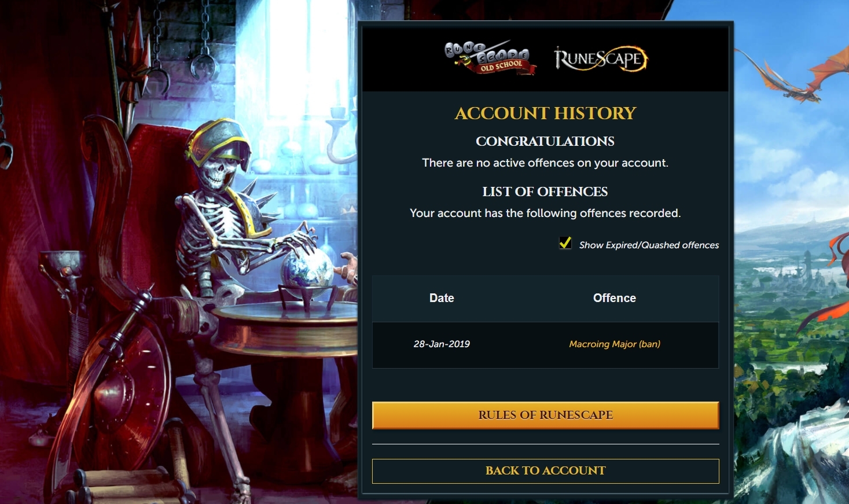Viewport: 849px width, 504px height.
Task: Click the RuneScape logo in header
Action: [601, 58]
